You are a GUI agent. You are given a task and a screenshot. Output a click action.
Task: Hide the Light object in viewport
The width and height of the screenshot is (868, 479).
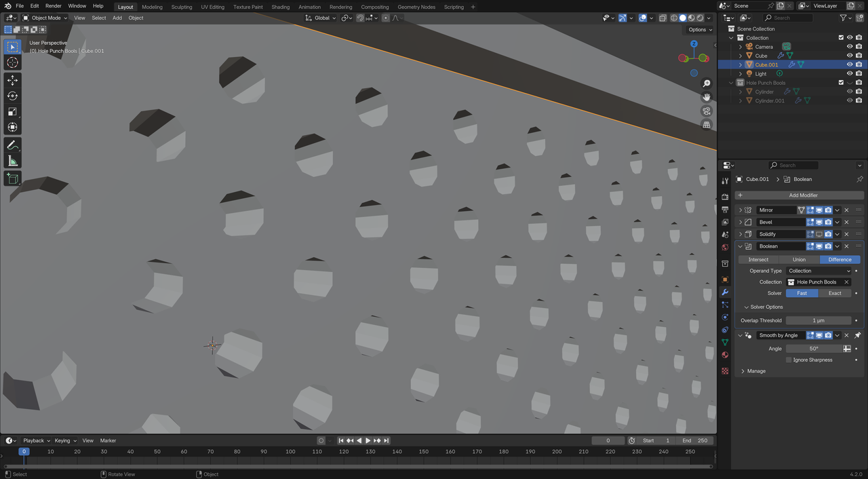tap(850, 73)
